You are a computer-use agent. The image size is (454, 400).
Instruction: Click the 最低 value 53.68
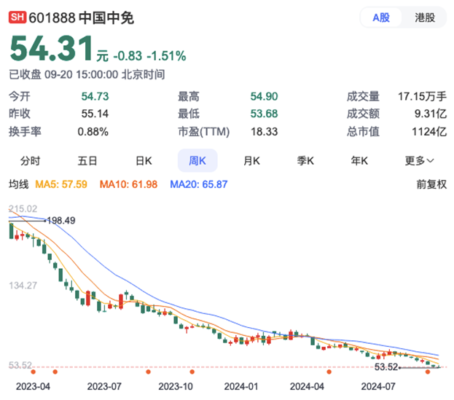[x=264, y=114]
